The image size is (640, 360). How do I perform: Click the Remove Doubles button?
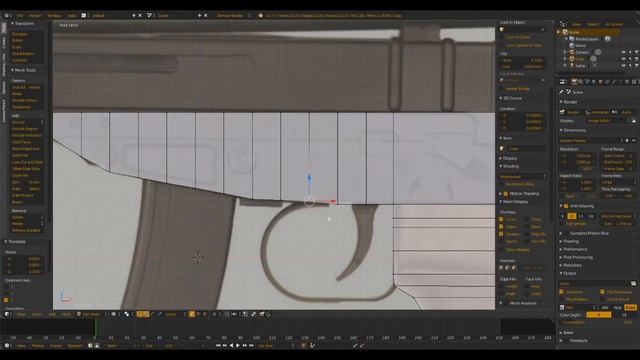pyautogui.click(x=27, y=231)
